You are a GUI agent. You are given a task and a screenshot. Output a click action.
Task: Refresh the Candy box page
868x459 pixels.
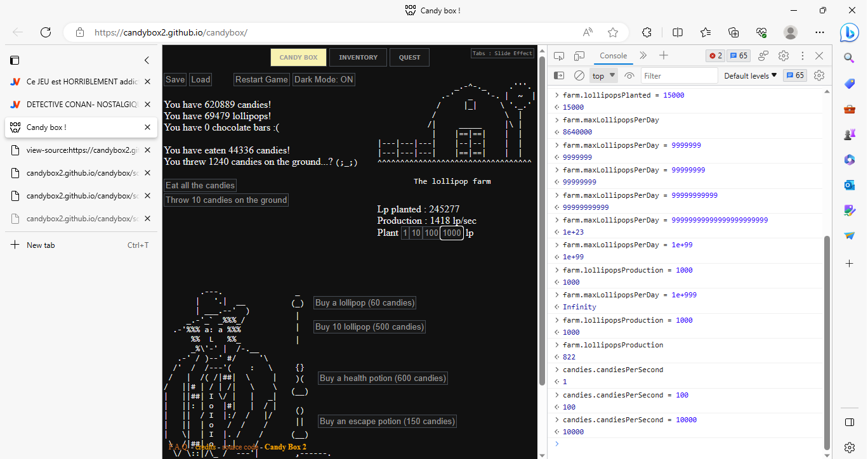point(46,32)
